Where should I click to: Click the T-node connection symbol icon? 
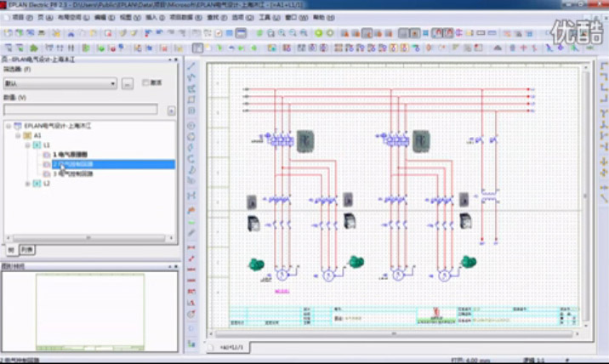click(604, 114)
